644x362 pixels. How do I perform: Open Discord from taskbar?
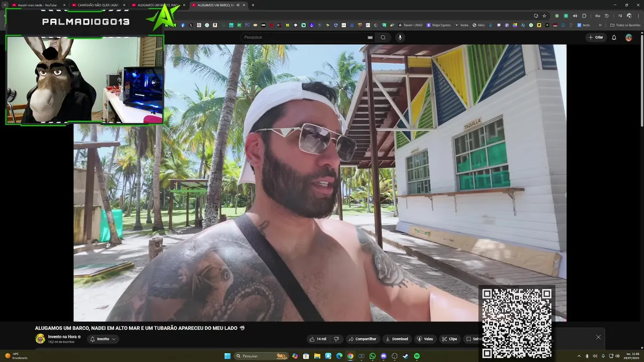pyautogui.click(x=383, y=356)
